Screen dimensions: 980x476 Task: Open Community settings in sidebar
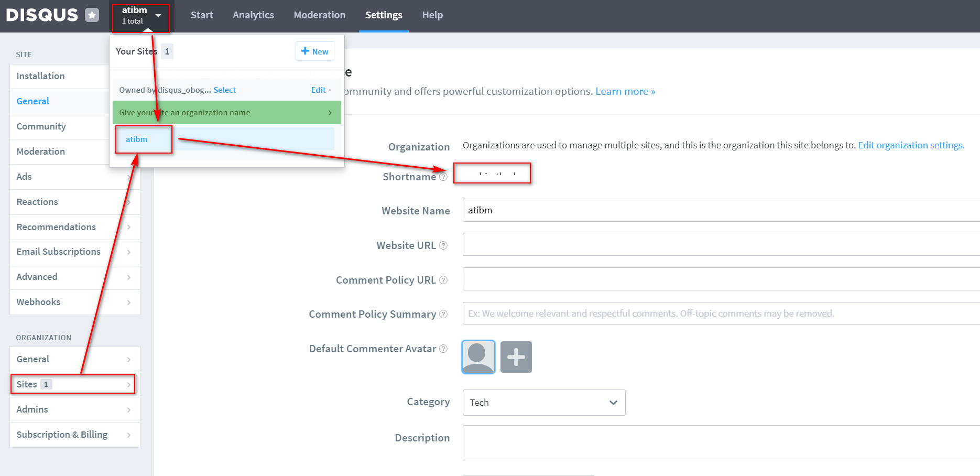coord(59,126)
